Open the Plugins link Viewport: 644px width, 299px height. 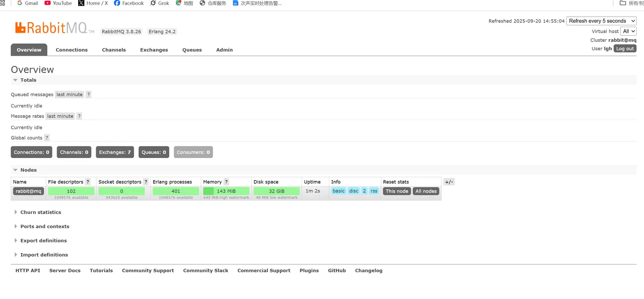(x=309, y=271)
